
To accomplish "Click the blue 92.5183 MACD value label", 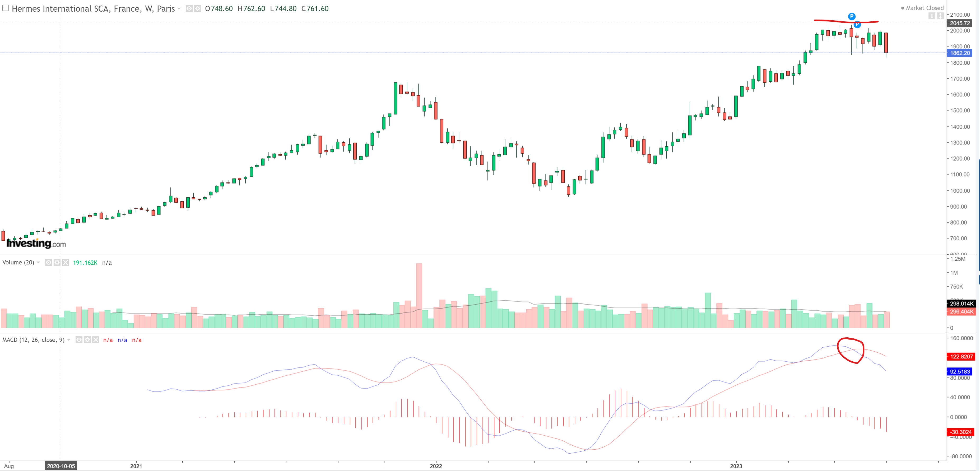I will [x=959, y=372].
